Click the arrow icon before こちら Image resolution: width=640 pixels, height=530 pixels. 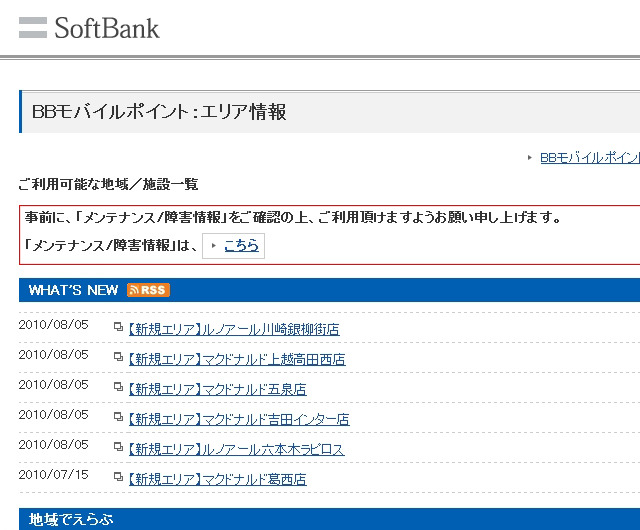pos(213,245)
